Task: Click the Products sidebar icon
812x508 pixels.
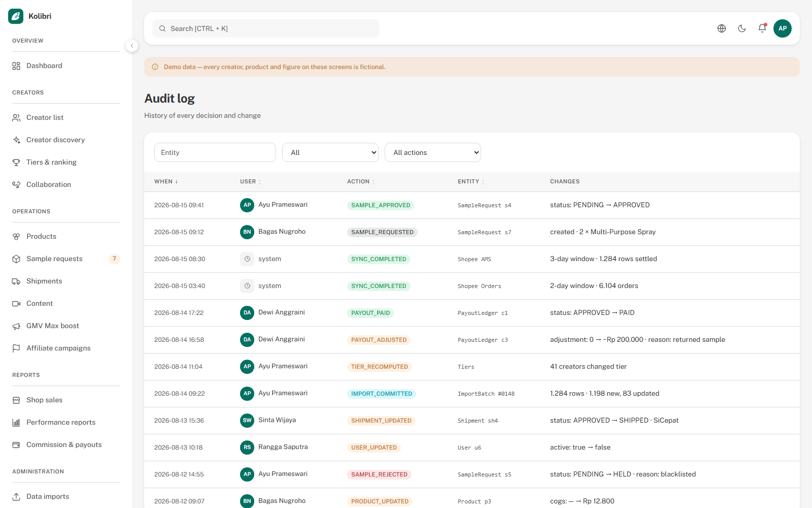Action: 16,236
